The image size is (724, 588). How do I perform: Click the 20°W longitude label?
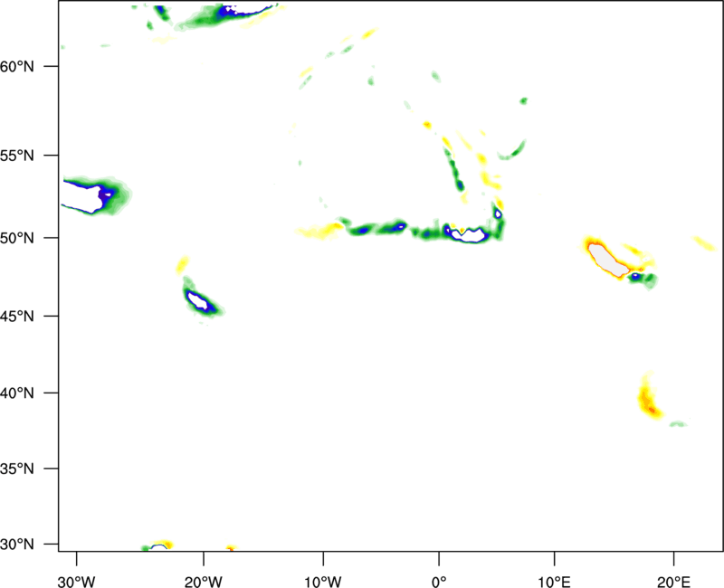(203, 582)
